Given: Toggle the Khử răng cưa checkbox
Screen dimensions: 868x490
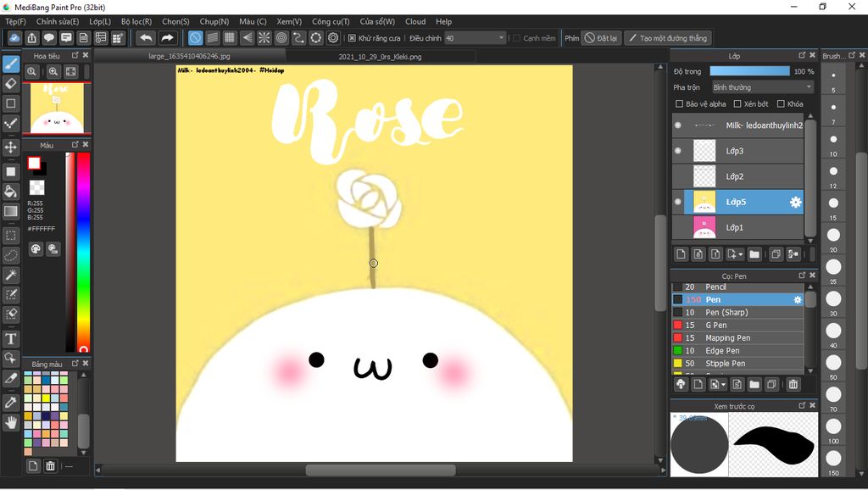Looking at the screenshot, I should pyautogui.click(x=352, y=38).
